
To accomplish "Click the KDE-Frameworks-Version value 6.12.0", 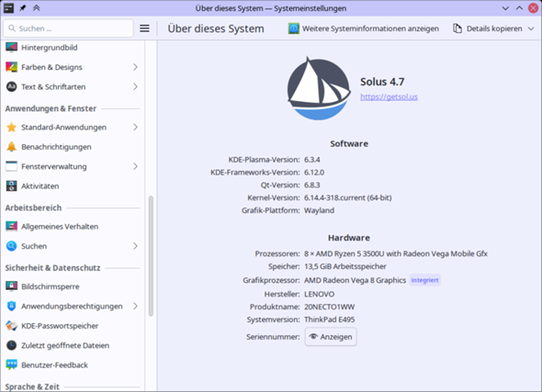I will (x=314, y=173).
